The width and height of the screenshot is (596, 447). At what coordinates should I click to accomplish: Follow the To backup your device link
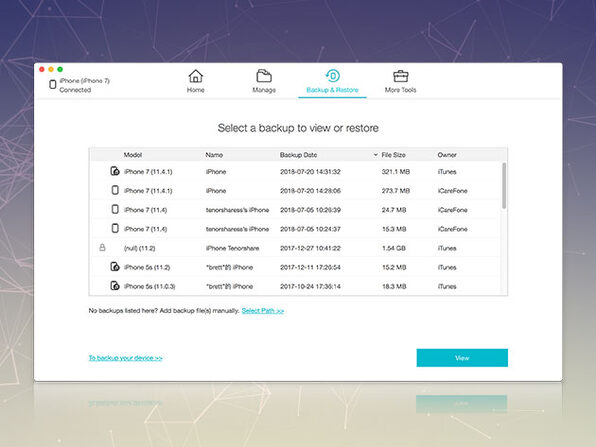pyautogui.click(x=125, y=358)
